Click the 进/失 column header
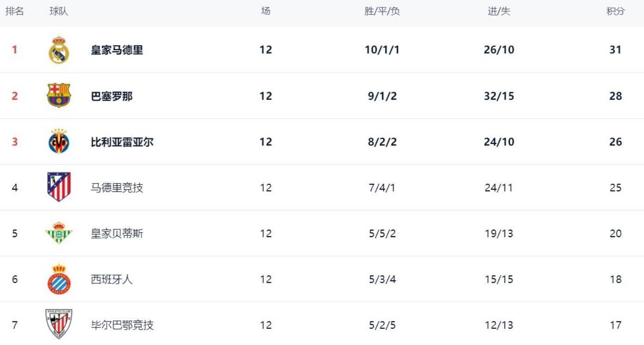 tap(499, 12)
